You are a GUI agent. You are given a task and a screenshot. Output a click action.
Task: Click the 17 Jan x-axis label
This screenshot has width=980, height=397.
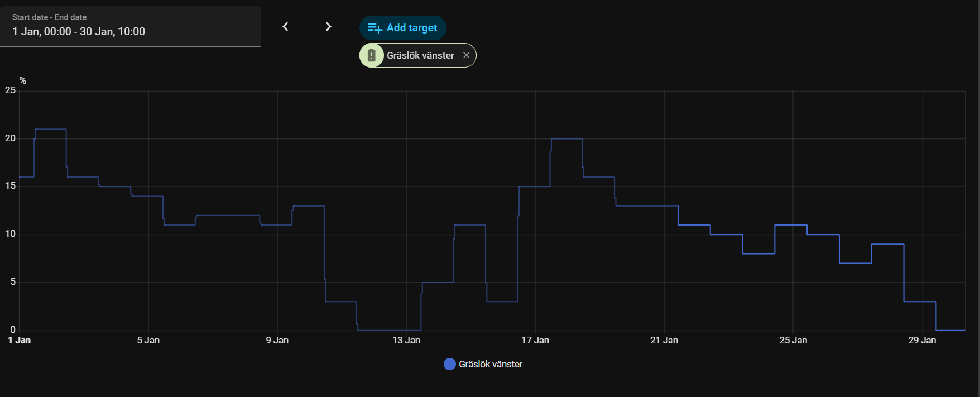pyautogui.click(x=535, y=340)
